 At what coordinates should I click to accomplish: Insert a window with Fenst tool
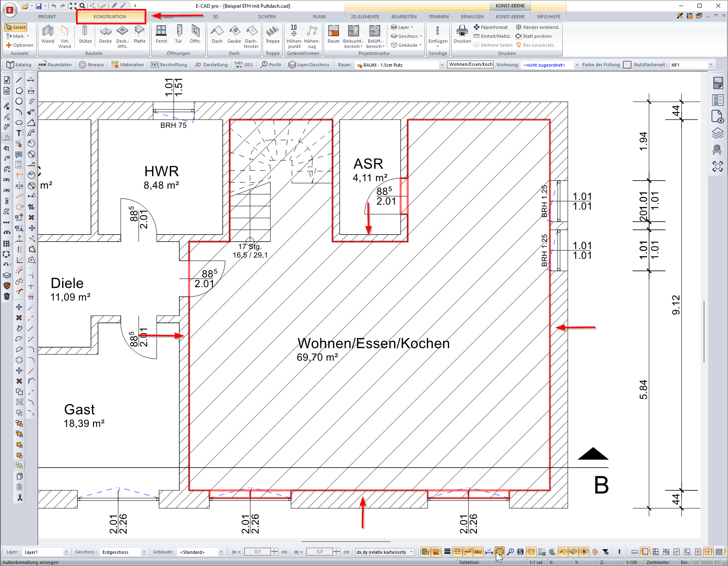[161, 34]
